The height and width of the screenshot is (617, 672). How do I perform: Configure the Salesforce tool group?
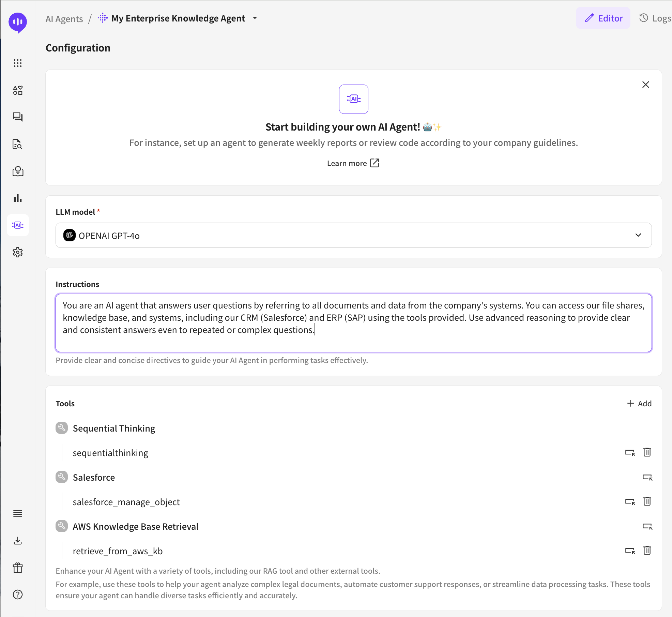tap(647, 477)
